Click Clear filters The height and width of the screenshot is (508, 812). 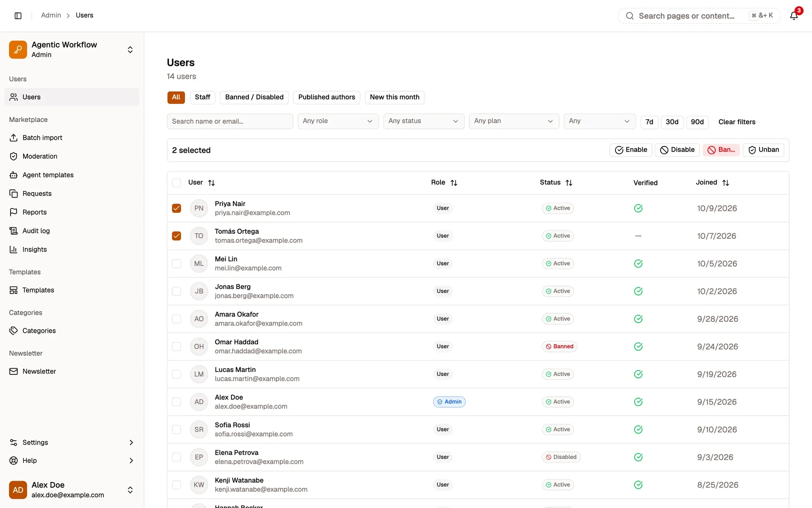(x=737, y=122)
